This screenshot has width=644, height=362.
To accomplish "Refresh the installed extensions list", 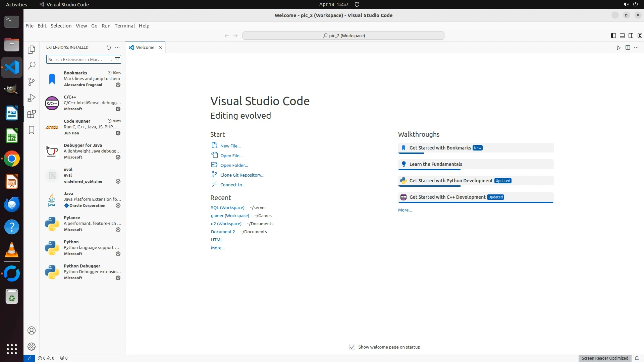I will [x=108, y=48].
